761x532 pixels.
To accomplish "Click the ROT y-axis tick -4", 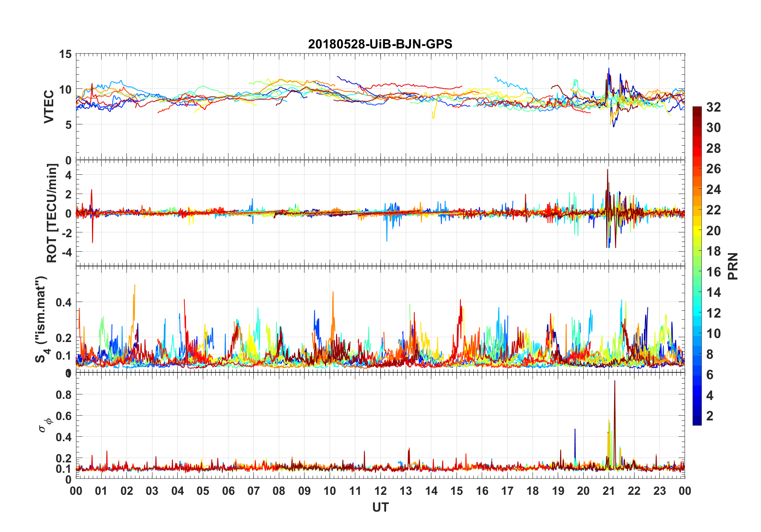I will [66, 252].
